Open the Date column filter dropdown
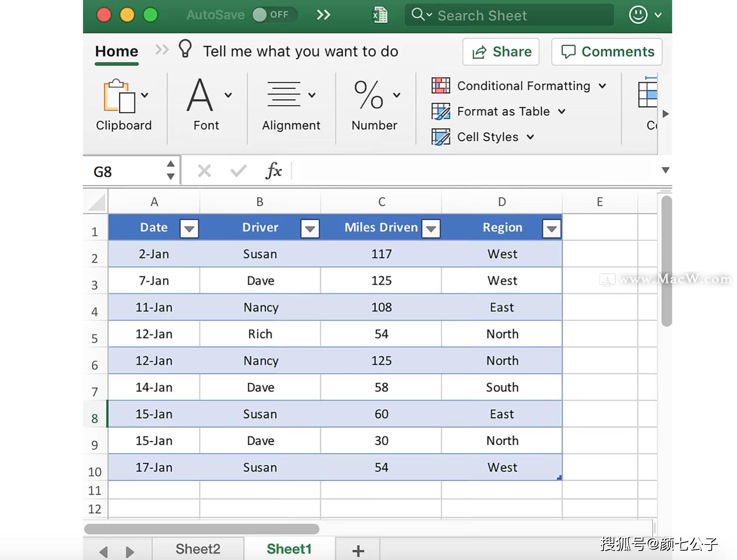Viewport: 737px width, 560px height. coord(189,228)
